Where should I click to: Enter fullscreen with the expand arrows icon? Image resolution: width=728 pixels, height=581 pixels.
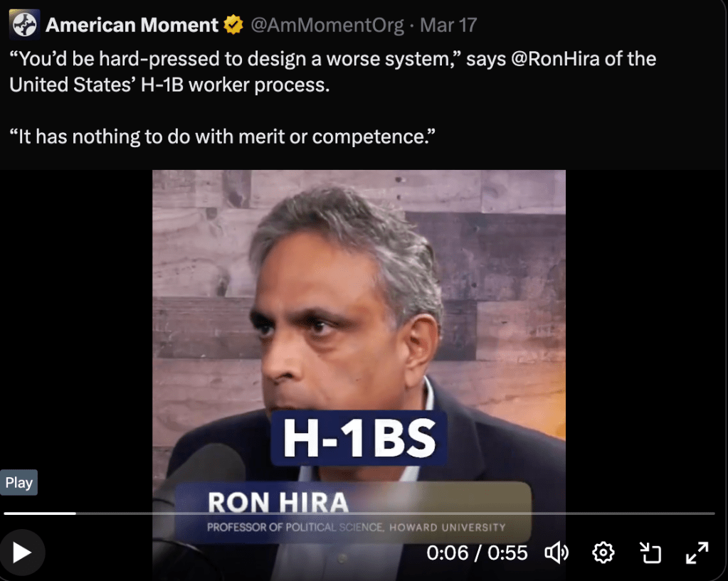(x=697, y=553)
